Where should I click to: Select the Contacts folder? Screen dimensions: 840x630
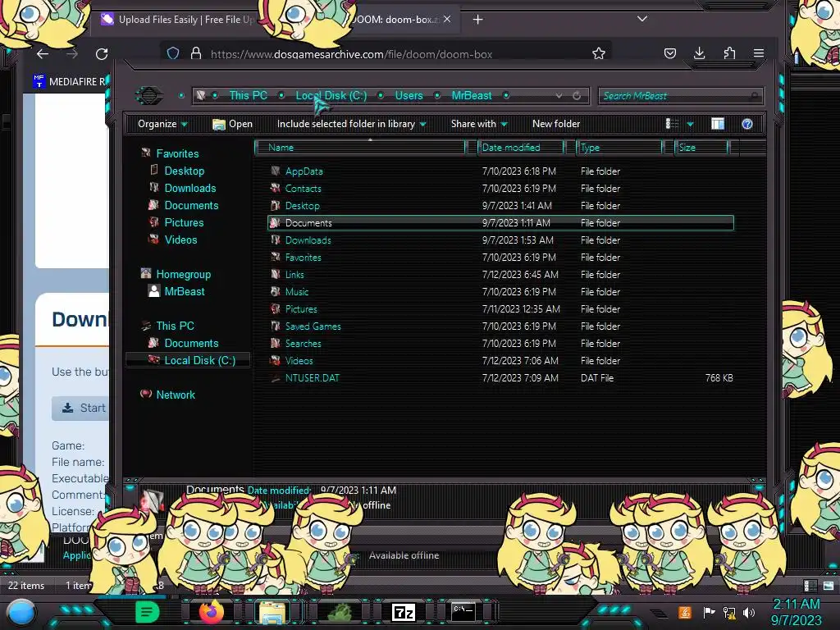(x=303, y=189)
